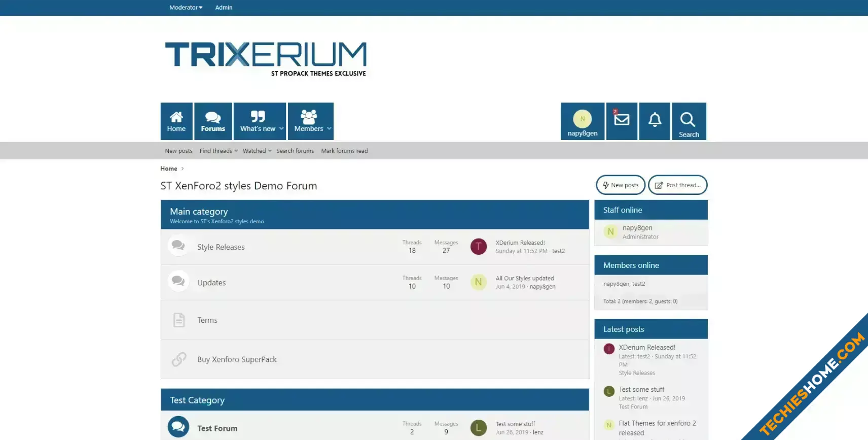868x440 pixels.
Task: Click the L avatar in Test Forum row
Action: pos(479,428)
